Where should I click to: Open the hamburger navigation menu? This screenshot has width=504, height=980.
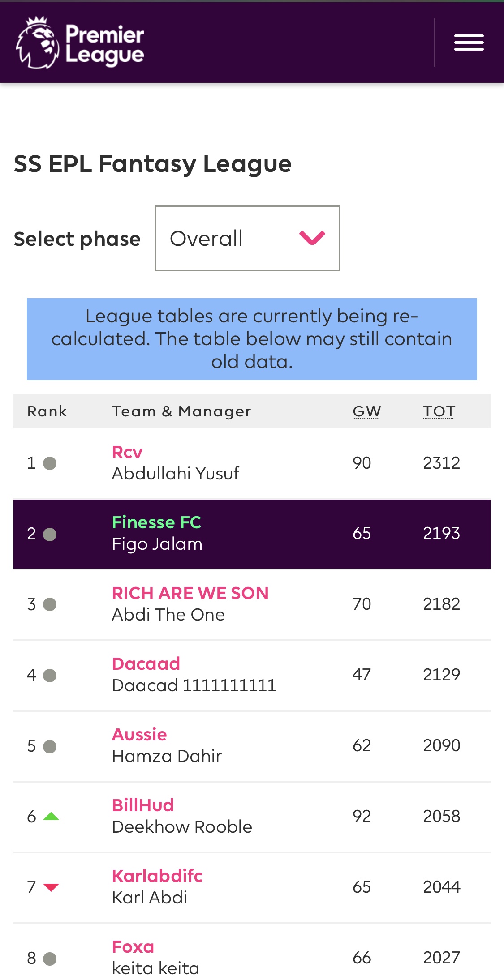[x=469, y=43]
